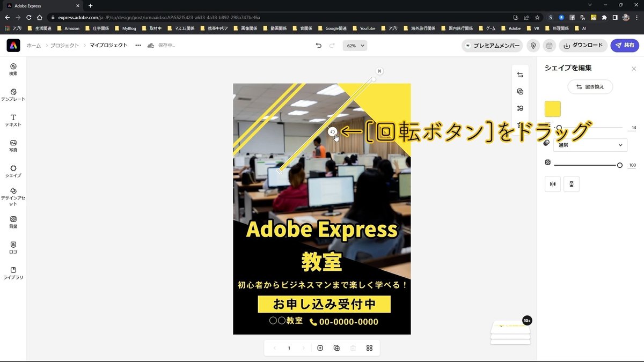
Task: Click the ダウンロード button
Action: (x=583, y=46)
